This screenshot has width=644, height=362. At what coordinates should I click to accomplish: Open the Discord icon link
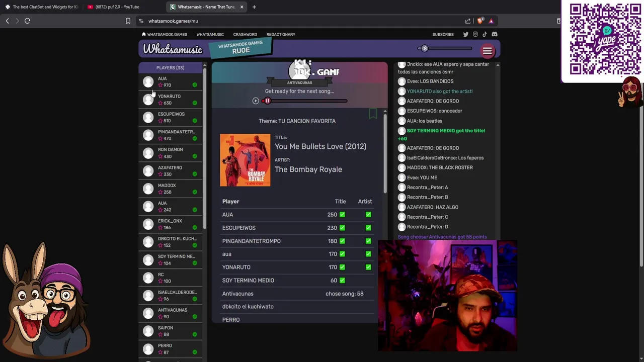coord(495,34)
